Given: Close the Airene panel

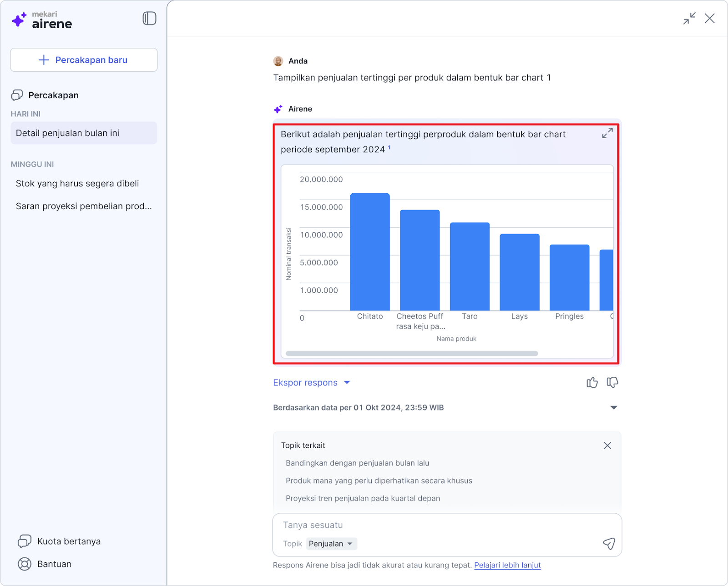Looking at the screenshot, I should coord(710,18).
